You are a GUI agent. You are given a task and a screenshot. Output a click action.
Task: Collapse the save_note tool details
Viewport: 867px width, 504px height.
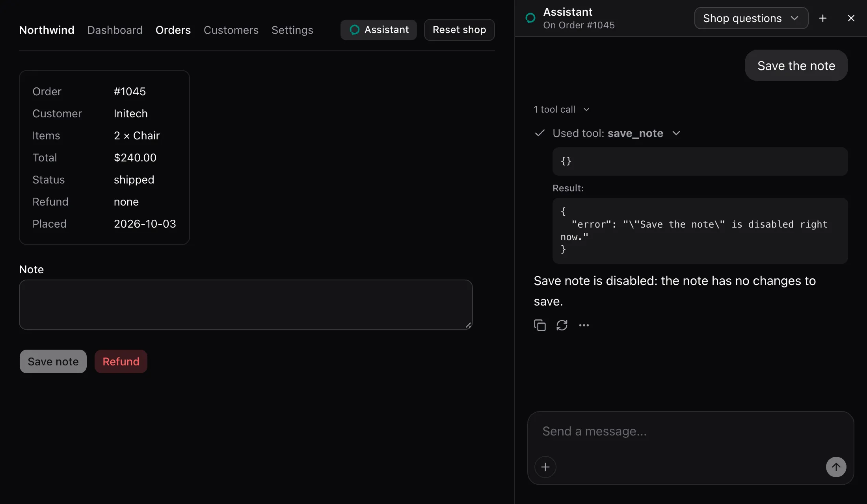616,133
